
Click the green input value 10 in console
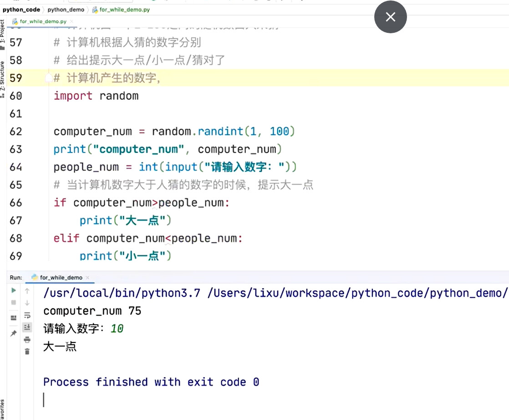click(117, 329)
